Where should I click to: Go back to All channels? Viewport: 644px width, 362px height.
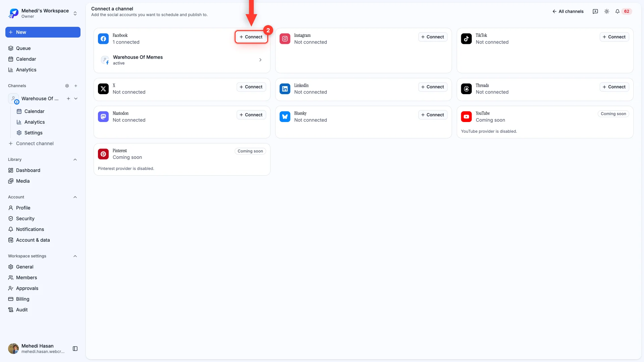pyautogui.click(x=568, y=11)
